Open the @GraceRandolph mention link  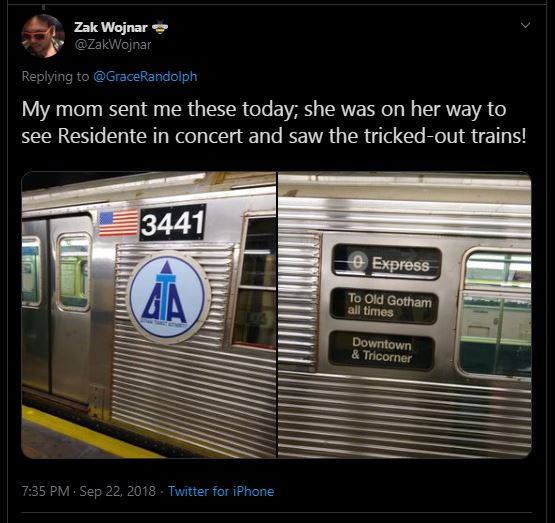pos(145,76)
